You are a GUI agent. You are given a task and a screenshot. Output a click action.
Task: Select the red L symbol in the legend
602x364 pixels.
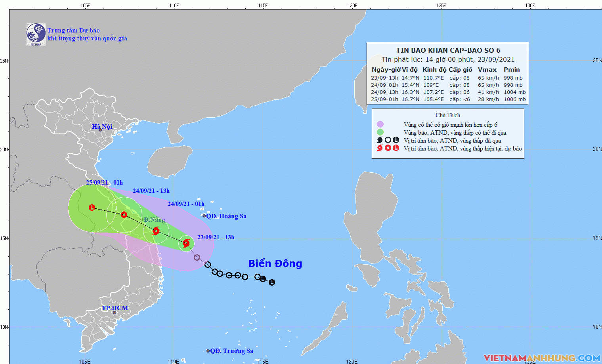[x=396, y=148]
